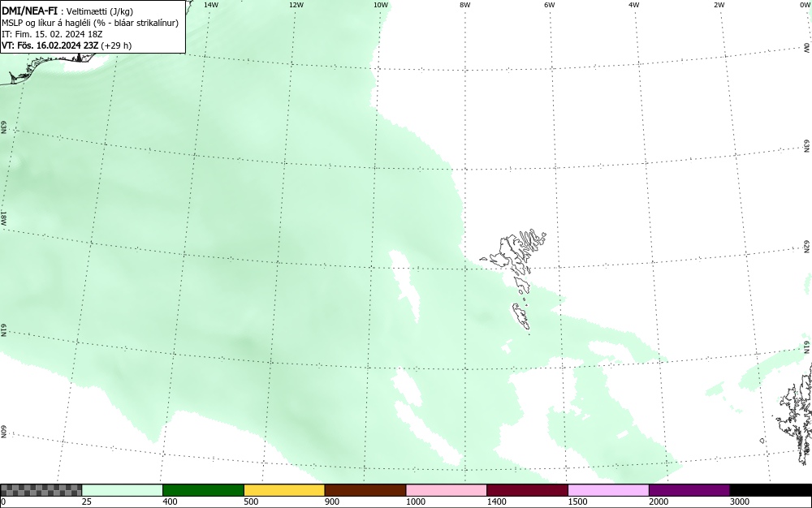Screen dimensions: 812x508
Task: Click the 10W longitude label
Action: [x=381, y=5]
